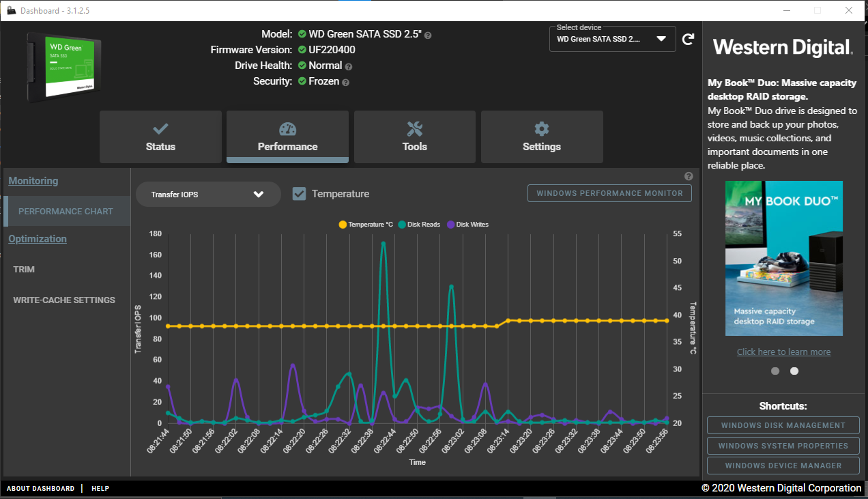
Task: Click the Drive Health value Normal
Action: pyautogui.click(x=325, y=66)
